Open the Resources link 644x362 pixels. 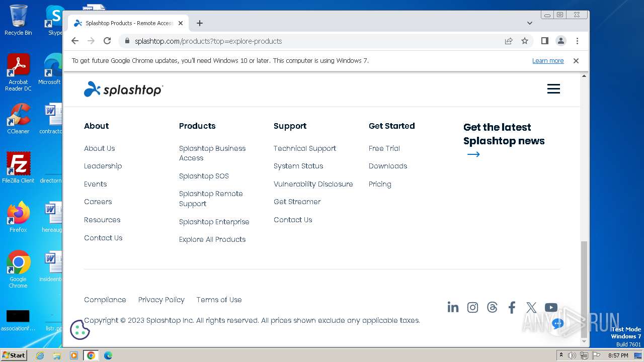pos(102,220)
